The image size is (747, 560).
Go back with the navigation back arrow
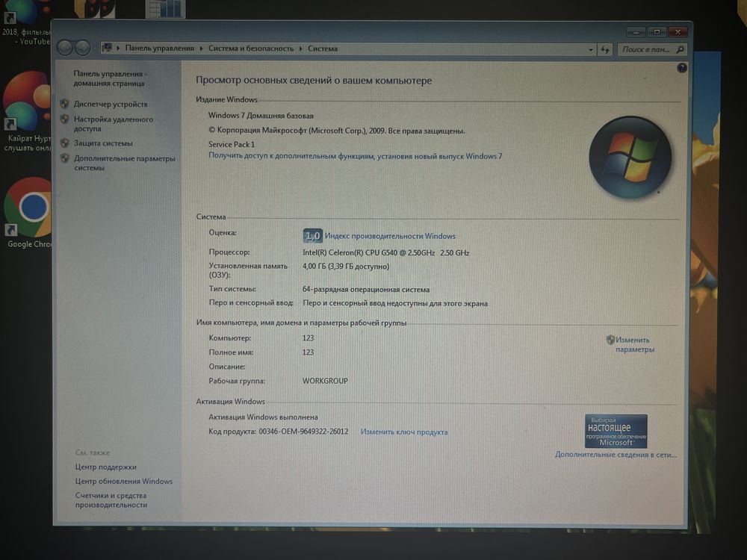coord(65,48)
